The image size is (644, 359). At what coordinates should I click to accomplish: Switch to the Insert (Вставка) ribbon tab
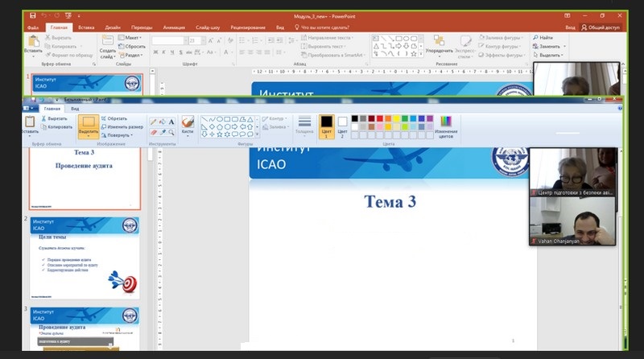pos(86,27)
